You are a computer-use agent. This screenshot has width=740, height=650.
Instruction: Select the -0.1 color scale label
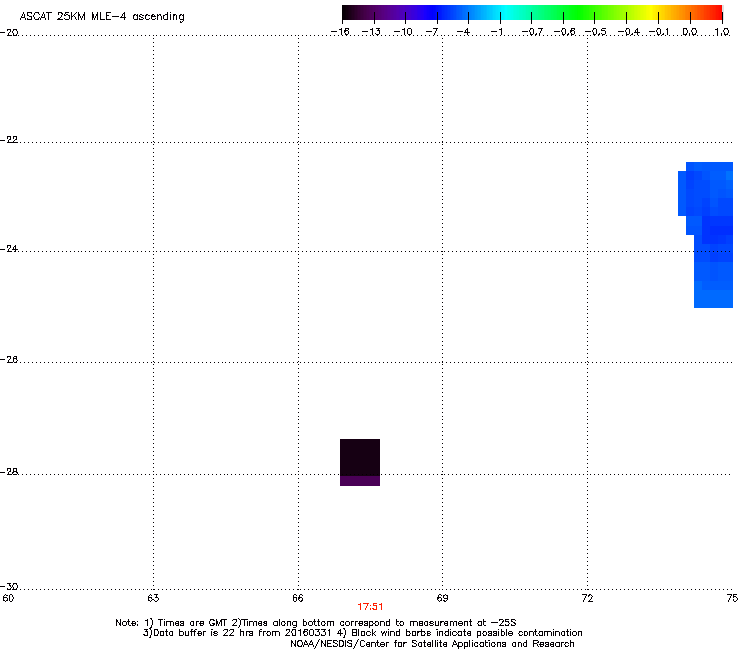659,32
